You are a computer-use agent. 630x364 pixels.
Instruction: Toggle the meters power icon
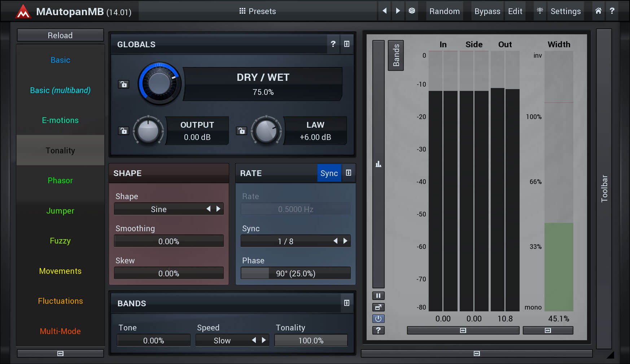coord(378,319)
